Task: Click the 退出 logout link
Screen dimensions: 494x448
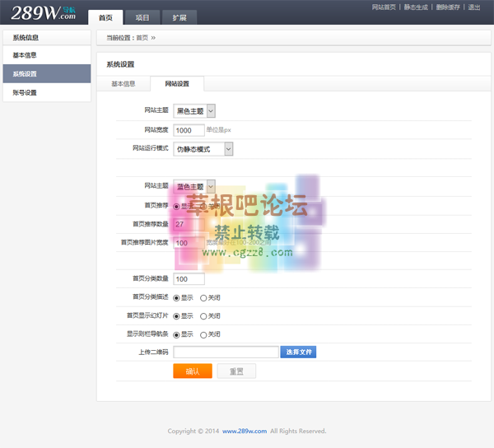Action: (474, 7)
